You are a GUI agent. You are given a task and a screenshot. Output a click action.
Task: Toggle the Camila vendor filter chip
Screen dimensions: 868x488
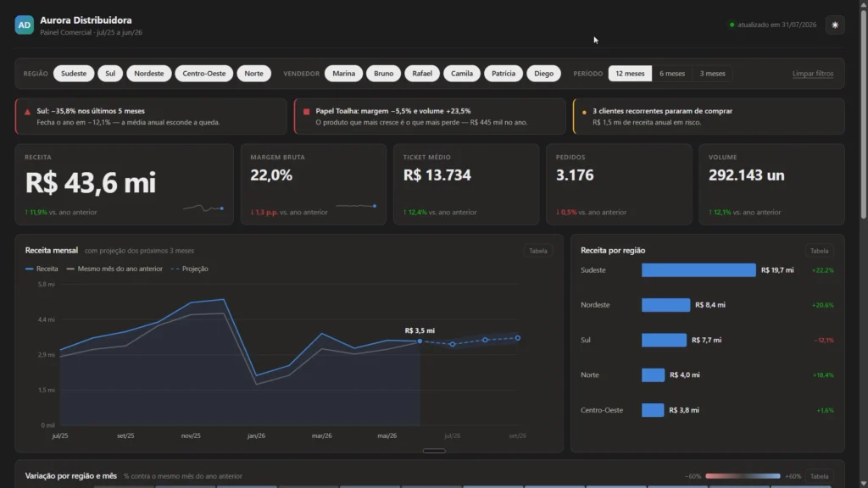(x=462, y=74)
